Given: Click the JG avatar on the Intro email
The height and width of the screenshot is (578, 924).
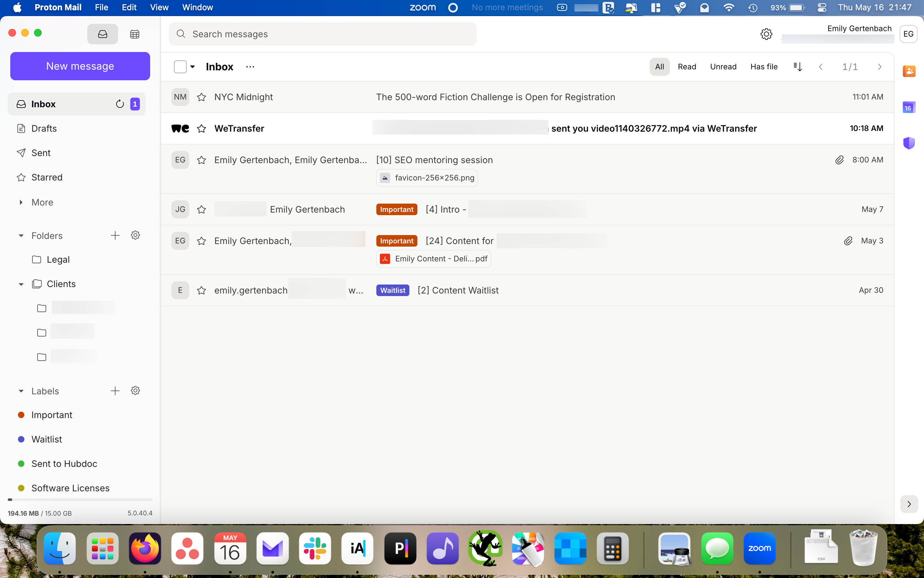Looking at the screenshot, I should tap(180, 209).
